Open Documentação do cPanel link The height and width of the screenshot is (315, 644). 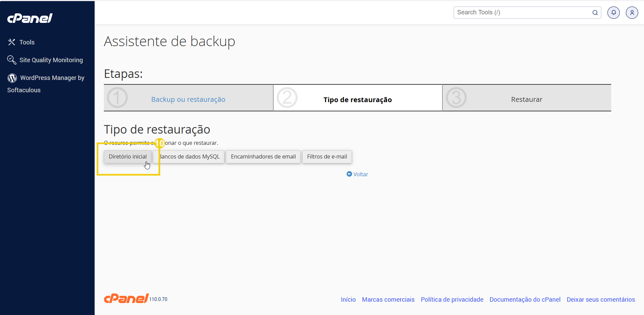[x=525, y=299]
